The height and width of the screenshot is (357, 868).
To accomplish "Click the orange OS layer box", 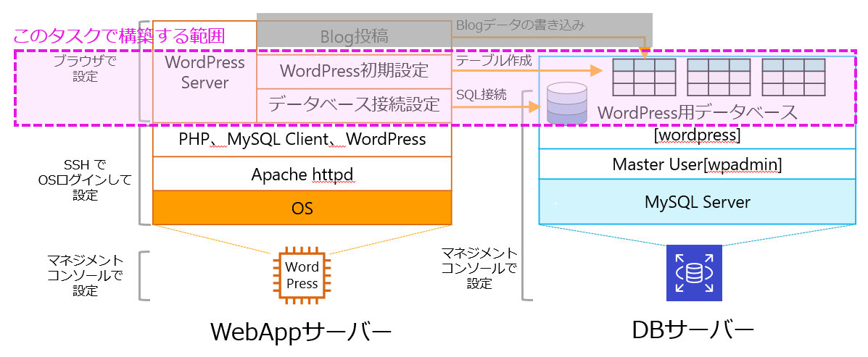I will (x=302, y=208).
